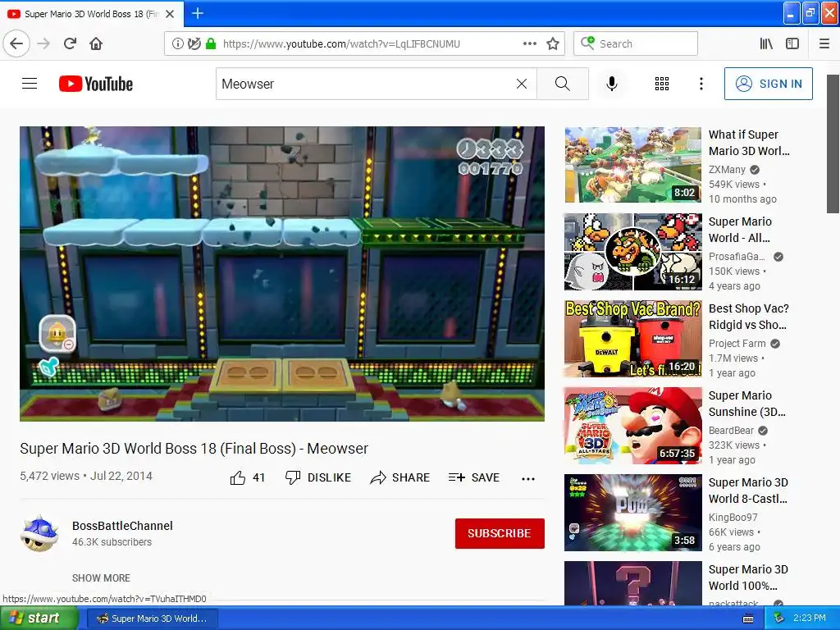
Task: Click '46.3K subscribers' text
Action: pyautogui.click(x=112, y=541)
